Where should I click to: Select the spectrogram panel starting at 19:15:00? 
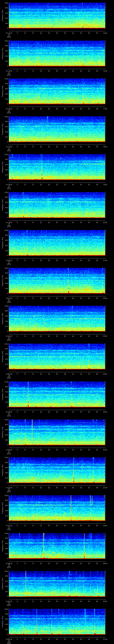click(57, 54)
